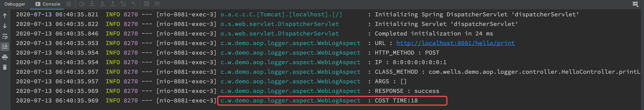The image size is (644, 110).
Task: Click the Trace Current Stream Chain icon
Action: click(x=157, y=4)
